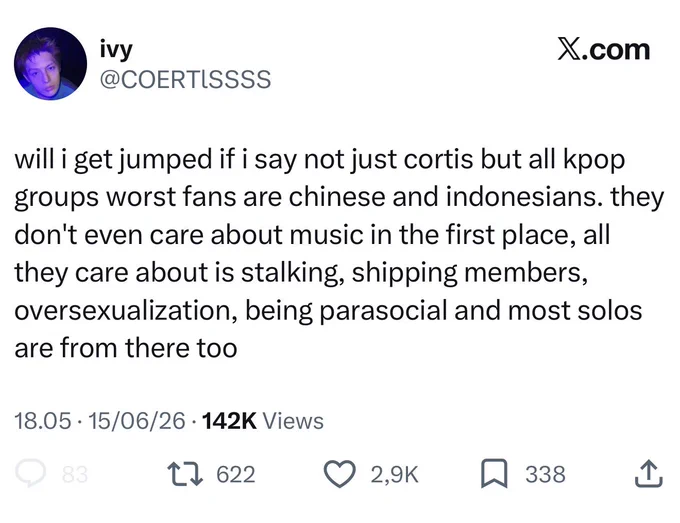Open the @COERTLSSSS handle link
Image resolution: width=680 pixels, height=523 pixels.
[x=186, y=79]
